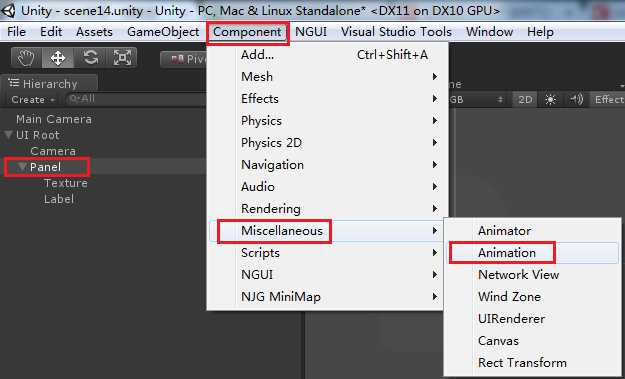Image resolution: width=625 pixels, height=379 pixels.
Task: Select the Hand tool
Action: click(x=26, y=58)
